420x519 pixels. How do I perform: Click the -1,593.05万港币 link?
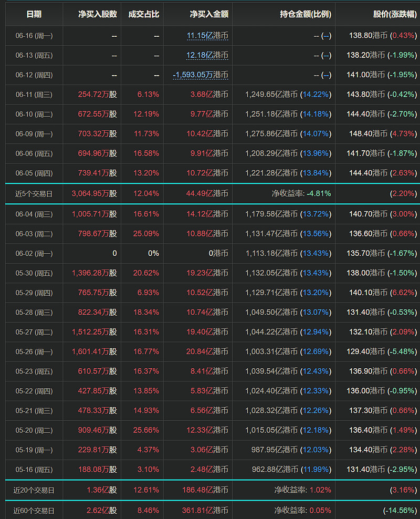click(201, 75)
